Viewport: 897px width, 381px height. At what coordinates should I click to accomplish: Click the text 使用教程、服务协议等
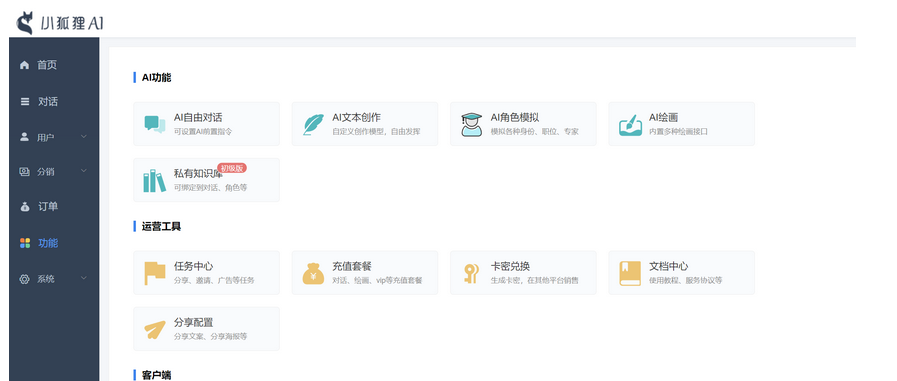coord(686,280)
